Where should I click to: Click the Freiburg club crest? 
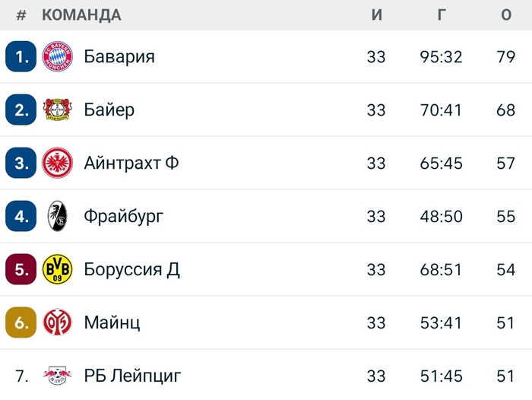tap(57, 216)
